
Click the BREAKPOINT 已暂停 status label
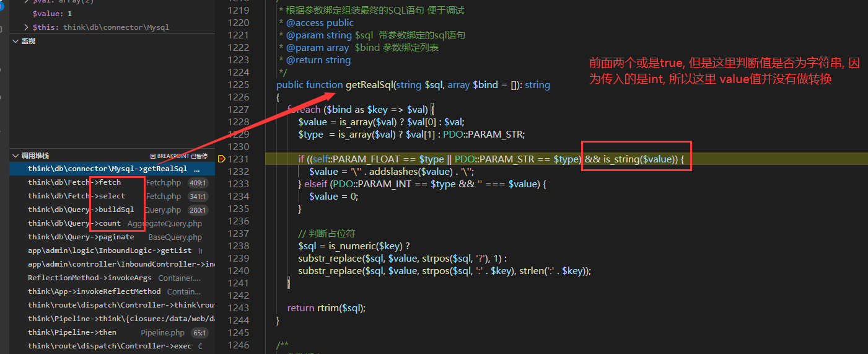(x=178, y=156)
